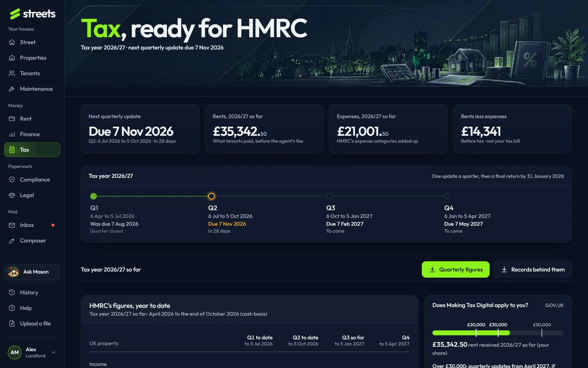Open the Rent card icon
The height and width of the screenshot is (368, 588).
click(x=12, y=119)
